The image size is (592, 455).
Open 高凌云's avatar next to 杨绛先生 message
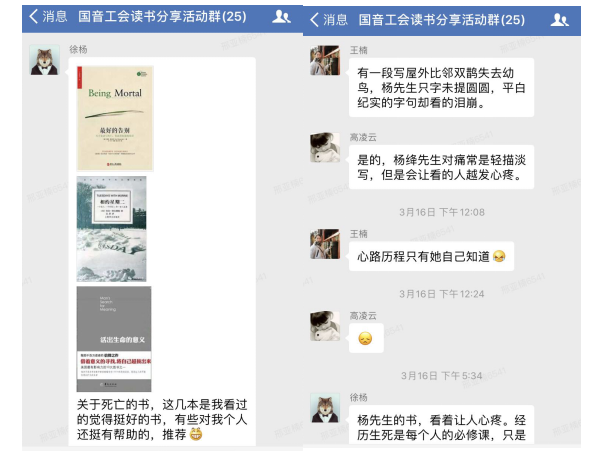click(325, 147)
